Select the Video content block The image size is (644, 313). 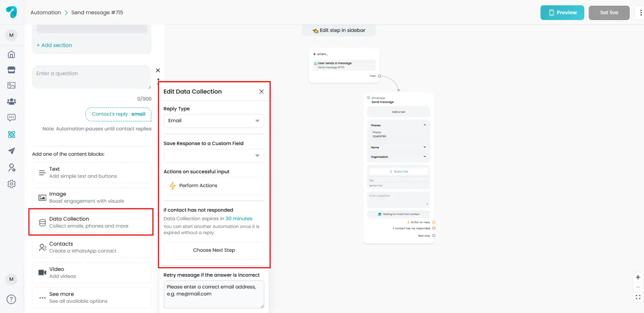point(91,273)
